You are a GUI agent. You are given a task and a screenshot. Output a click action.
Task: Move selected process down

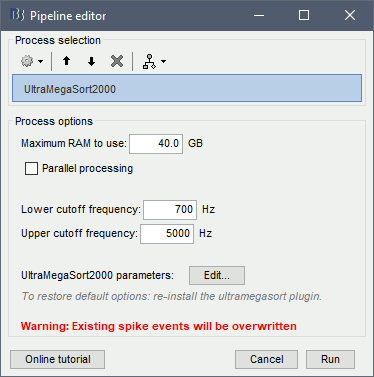coord(91,61)
